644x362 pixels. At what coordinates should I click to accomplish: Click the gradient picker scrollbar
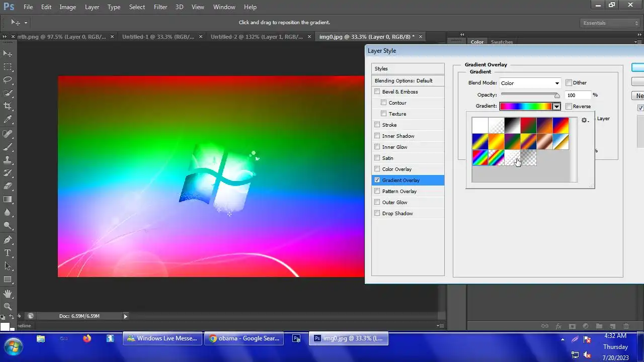coord(574,149)
